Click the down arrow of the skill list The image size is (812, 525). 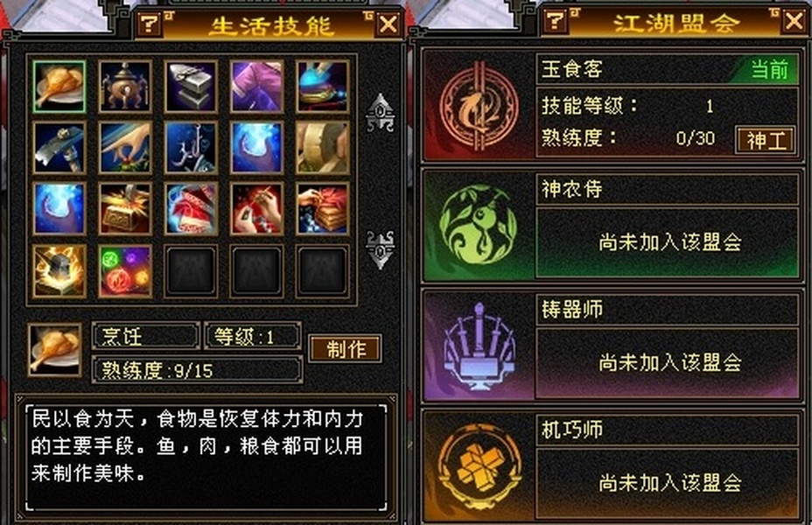click(380, 249)
